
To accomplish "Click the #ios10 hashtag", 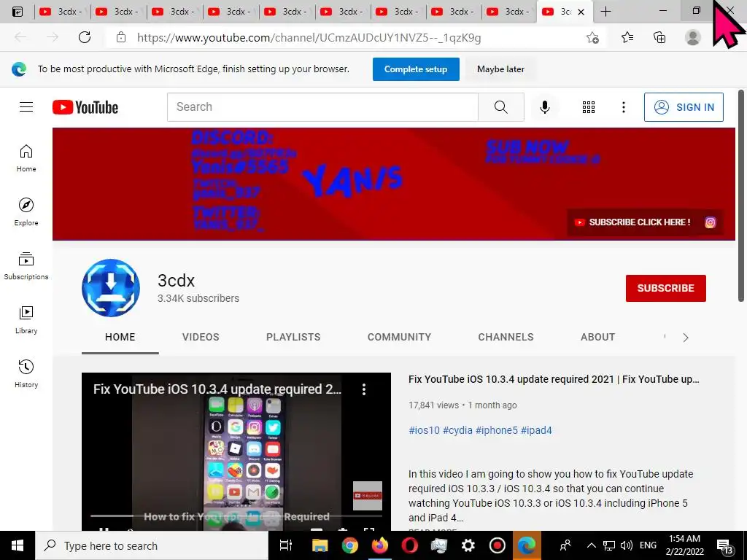I will pyautogui.click(x=424, y=430).
